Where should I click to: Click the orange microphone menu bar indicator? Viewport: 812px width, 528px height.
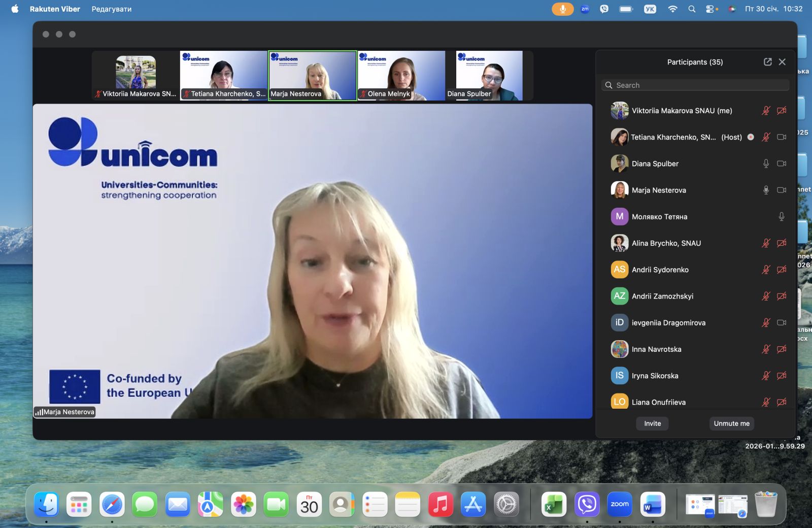(562, 9)
